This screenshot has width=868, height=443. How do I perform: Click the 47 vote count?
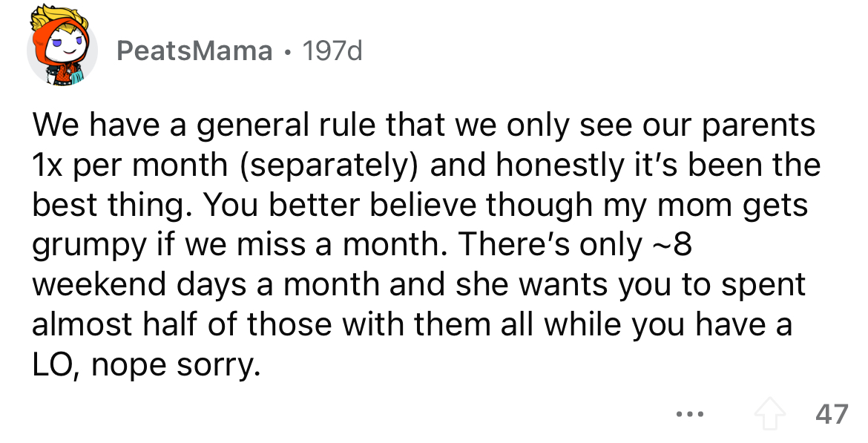tap(832, 413)
